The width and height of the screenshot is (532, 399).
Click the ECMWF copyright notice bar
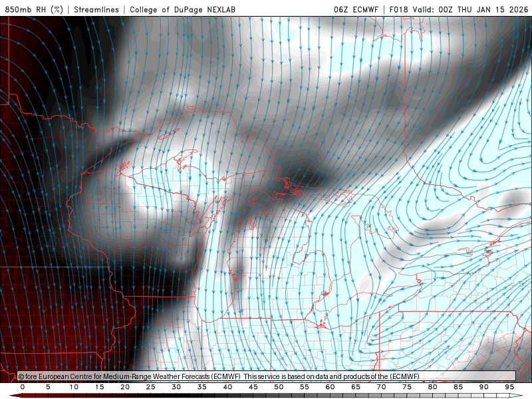[267, 376]
